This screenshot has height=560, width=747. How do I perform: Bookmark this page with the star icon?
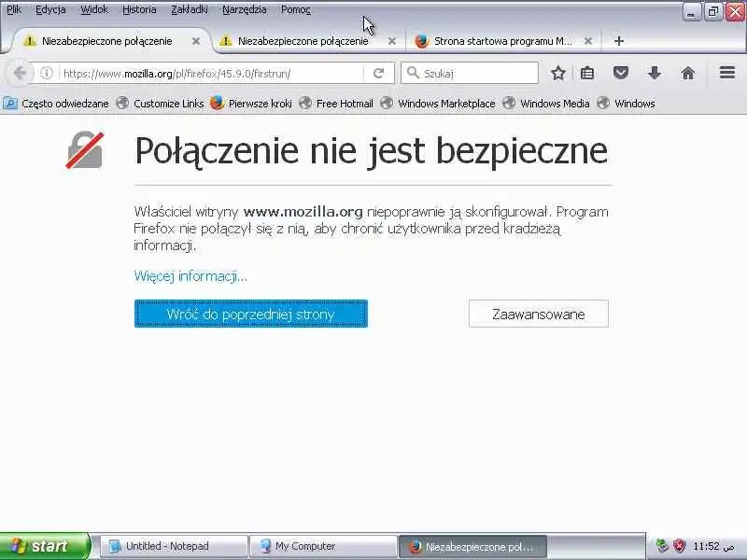pos(557,74)
